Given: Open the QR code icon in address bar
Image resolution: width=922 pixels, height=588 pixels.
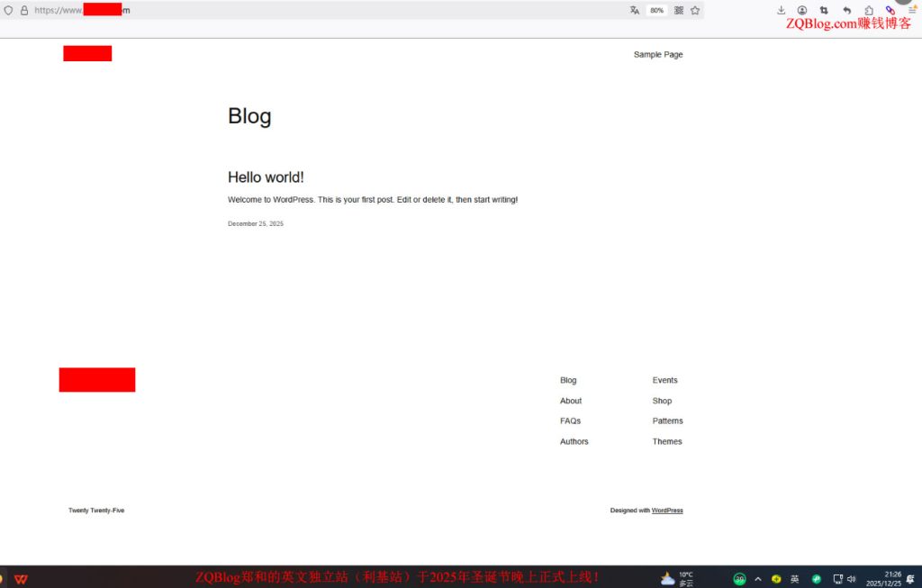Looking at the screenshot, I should tap(679, 10).
